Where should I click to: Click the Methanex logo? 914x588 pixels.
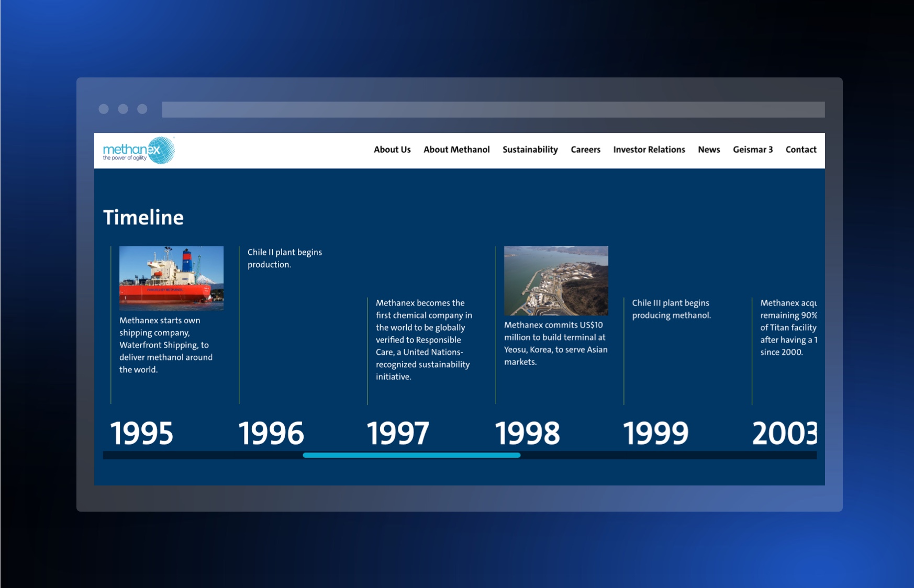139,151
